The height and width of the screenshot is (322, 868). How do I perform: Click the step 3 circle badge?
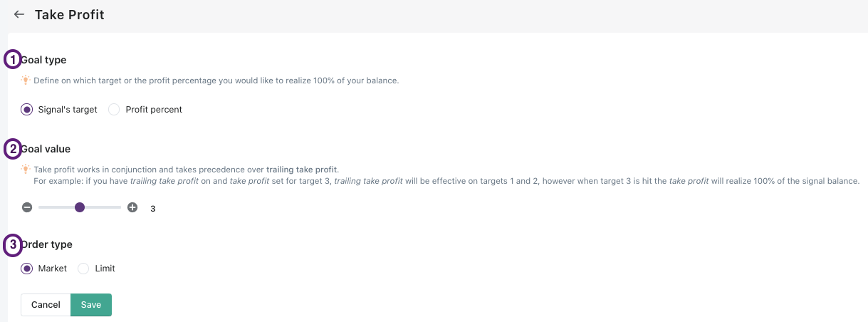[13, 245]
